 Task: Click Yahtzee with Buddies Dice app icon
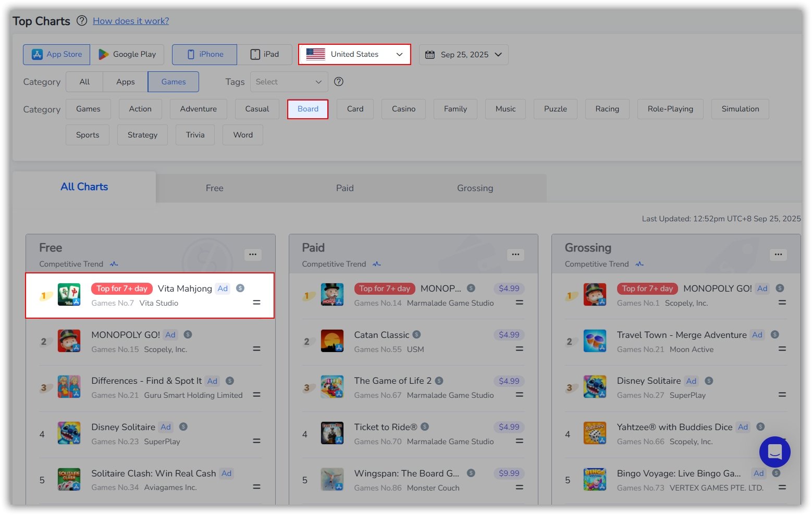595,433
